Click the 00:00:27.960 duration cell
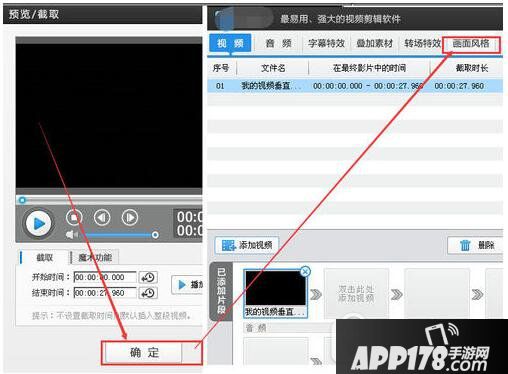Screen dimensions: 508x374 (459, 86)
